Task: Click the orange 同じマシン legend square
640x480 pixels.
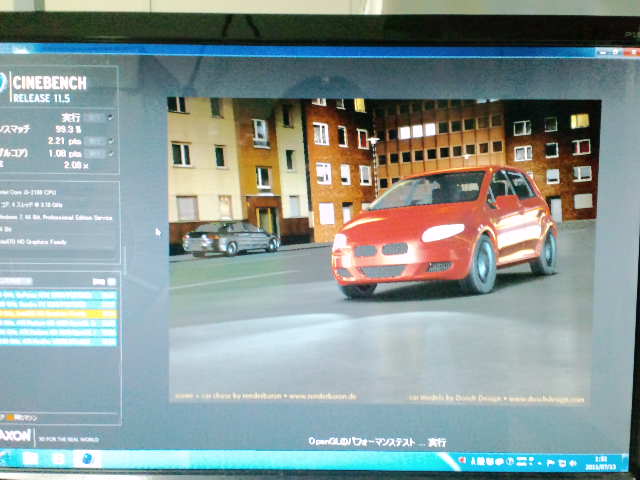Action: [10, 417]
